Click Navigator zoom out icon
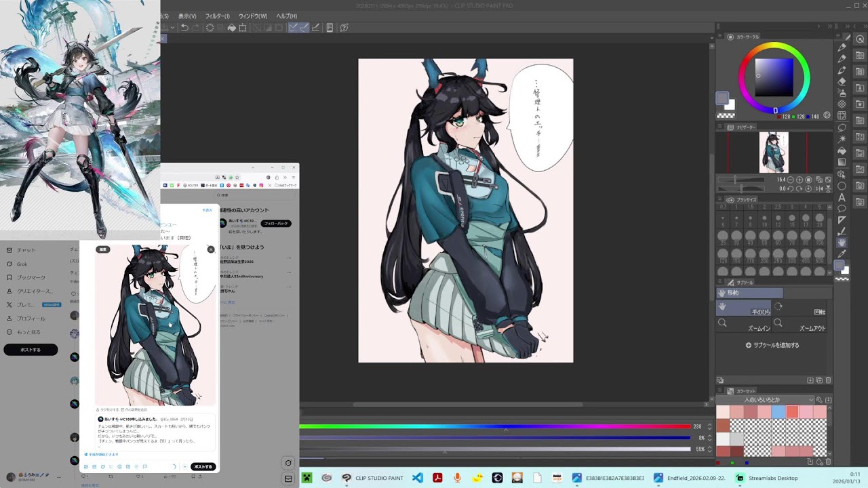The height and width of the screenshot is (488, 868). (791, 180)
